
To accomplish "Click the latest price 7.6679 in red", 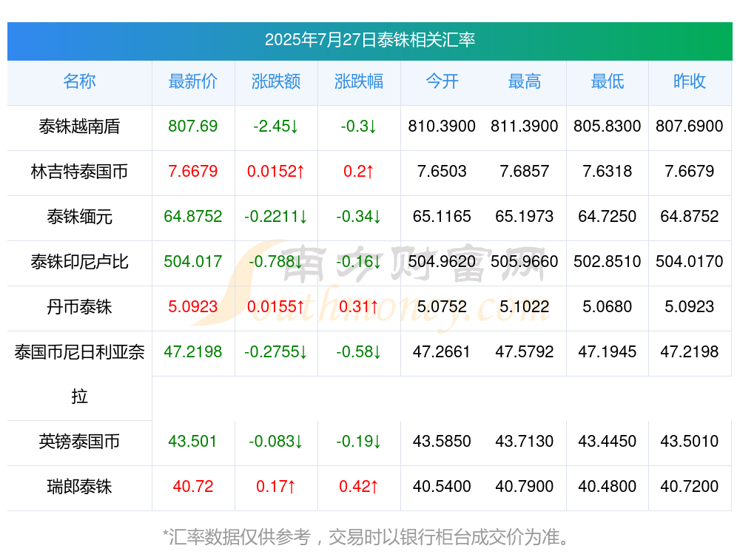I will pyautogui.click(x=193, y=172).
